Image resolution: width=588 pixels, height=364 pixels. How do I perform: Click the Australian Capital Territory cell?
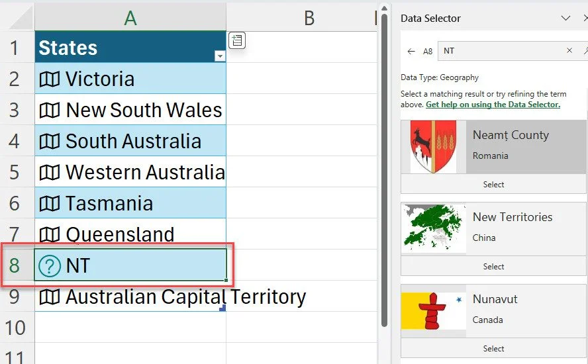(130, 296)
